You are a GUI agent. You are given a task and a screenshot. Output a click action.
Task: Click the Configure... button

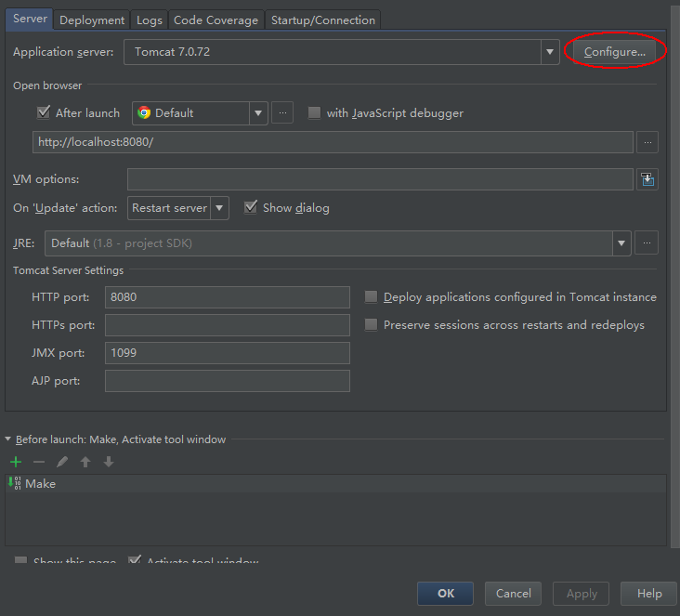coord(614,52)
